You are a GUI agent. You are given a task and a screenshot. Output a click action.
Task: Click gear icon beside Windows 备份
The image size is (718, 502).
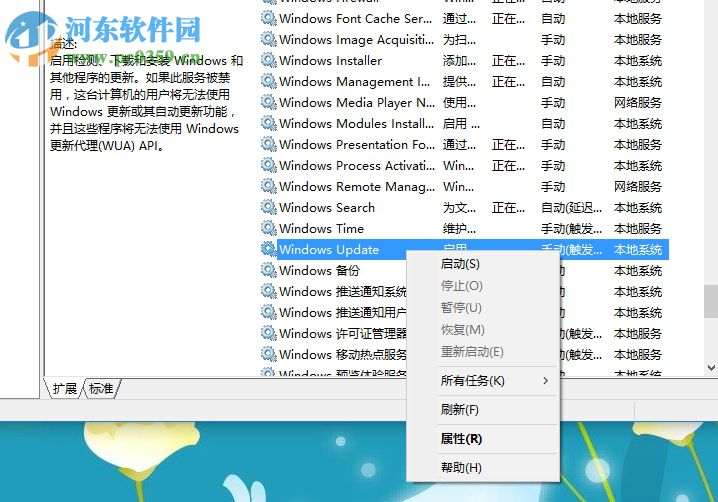click(x=269, y=270)
